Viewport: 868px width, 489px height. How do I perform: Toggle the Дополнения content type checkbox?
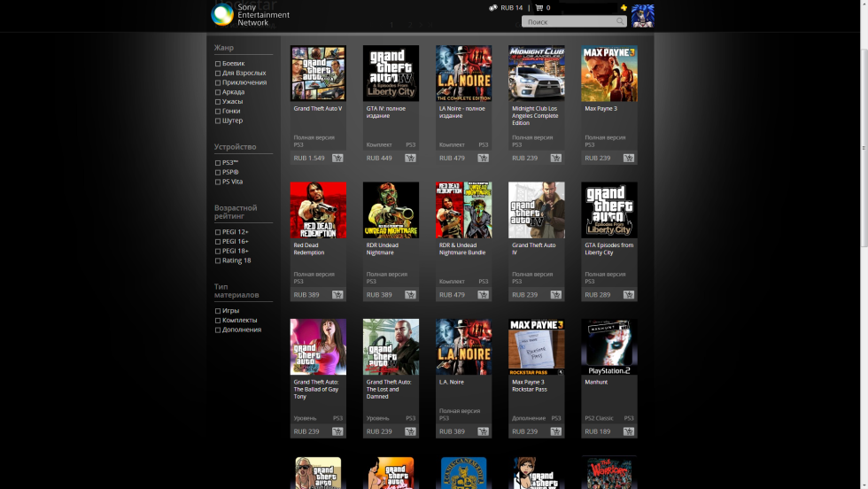[218, 330]
